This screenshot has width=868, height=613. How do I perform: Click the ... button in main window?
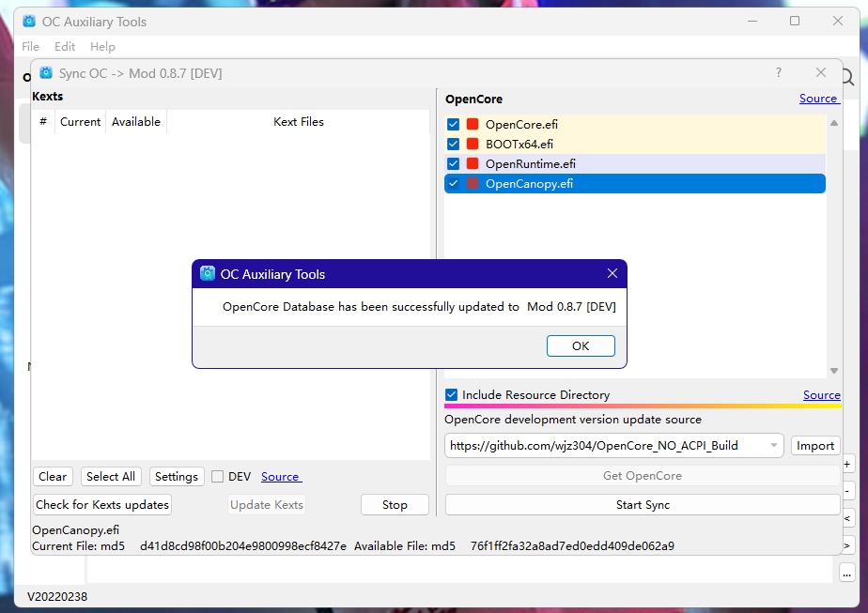[x=847, y=574]
